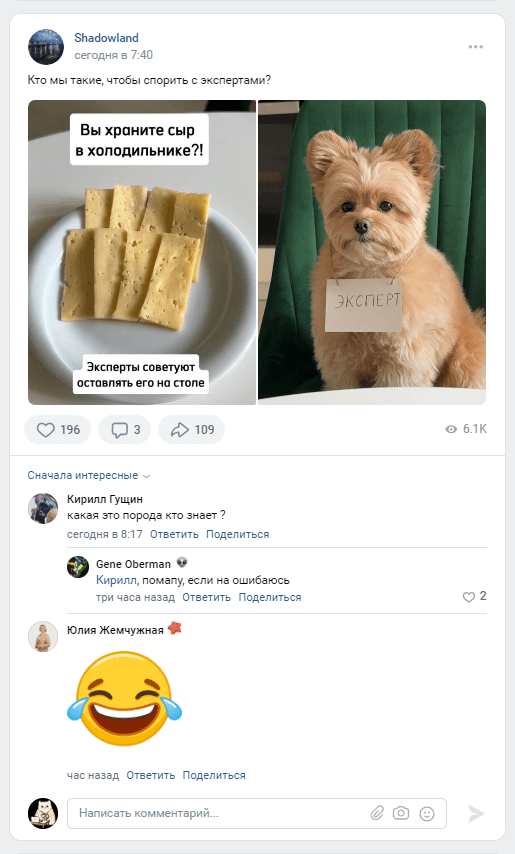Click 'Поделиться' under Gene Oberman's reply
The width and height of the screenshot is (515, 854).
[x=269, y=597]
